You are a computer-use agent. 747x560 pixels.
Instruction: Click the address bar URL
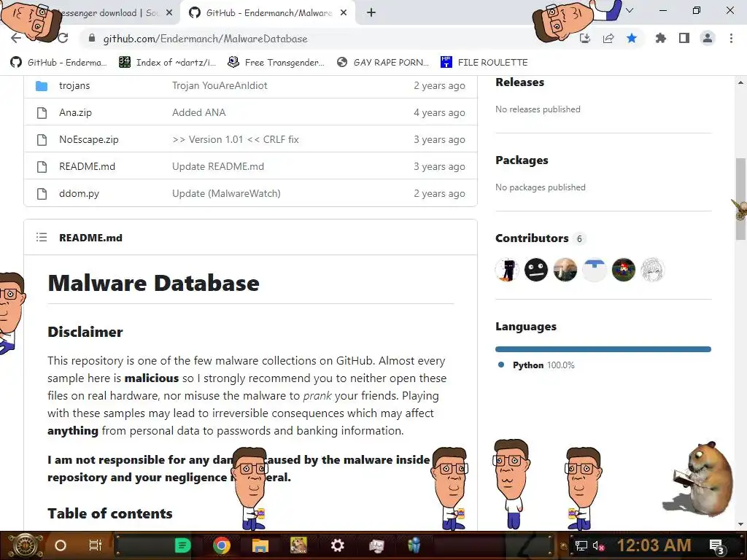point(205,39)
